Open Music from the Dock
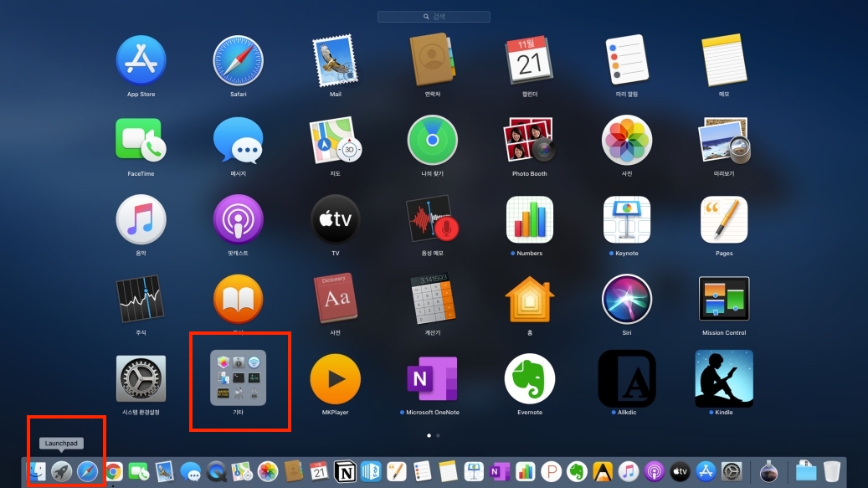The image size is (868, 488). pyautogui.click(x=629, y=471)
